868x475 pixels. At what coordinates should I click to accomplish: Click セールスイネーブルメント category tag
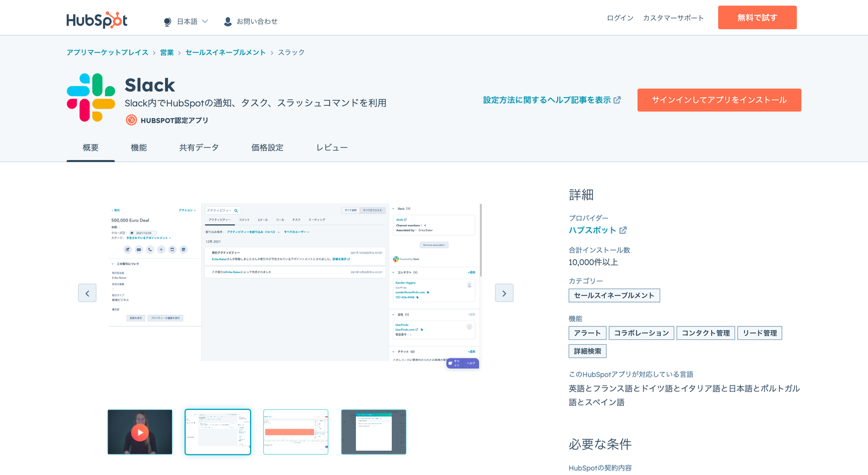coord(614,296)
